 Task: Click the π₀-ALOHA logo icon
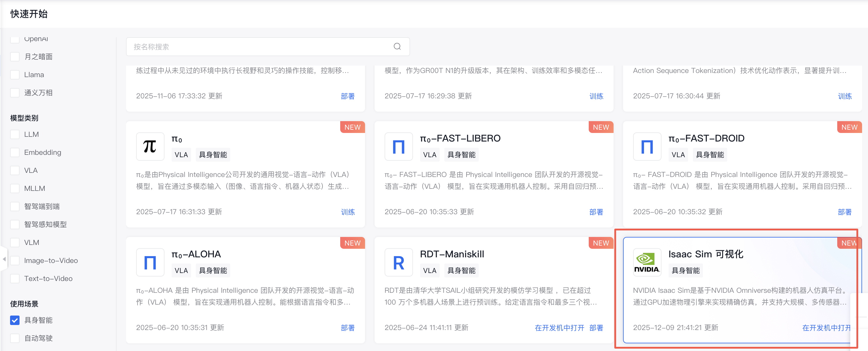[150, 262]
